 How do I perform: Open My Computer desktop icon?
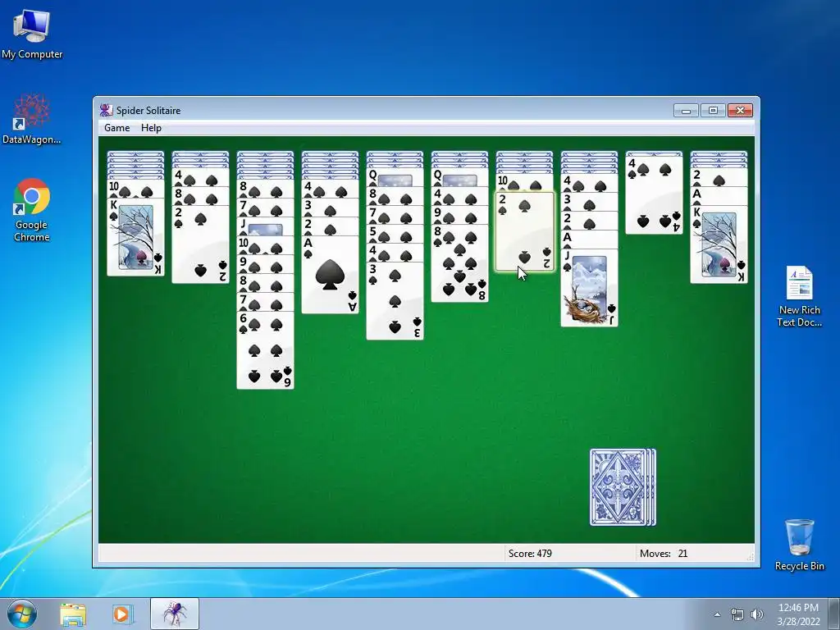click(32, 34)
